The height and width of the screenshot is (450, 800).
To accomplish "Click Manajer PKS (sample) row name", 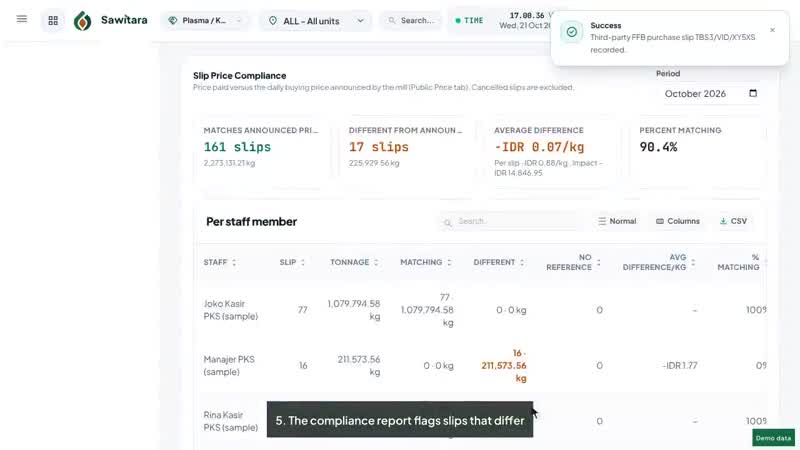I will 229,365.
